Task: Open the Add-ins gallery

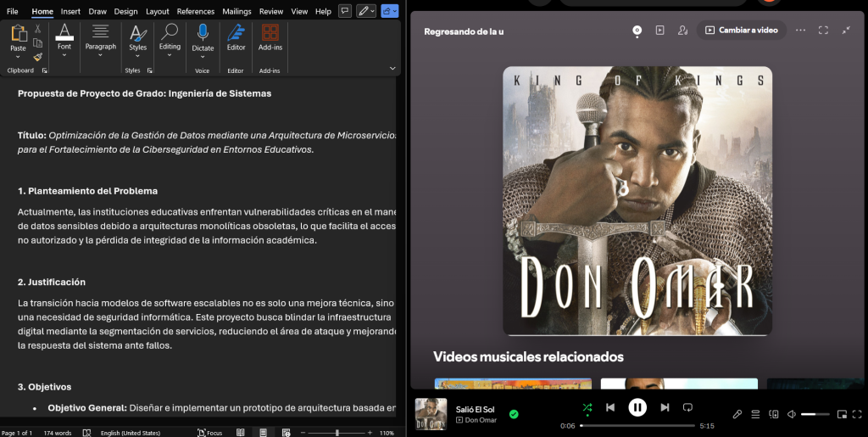Action: (x=270, y=34)
